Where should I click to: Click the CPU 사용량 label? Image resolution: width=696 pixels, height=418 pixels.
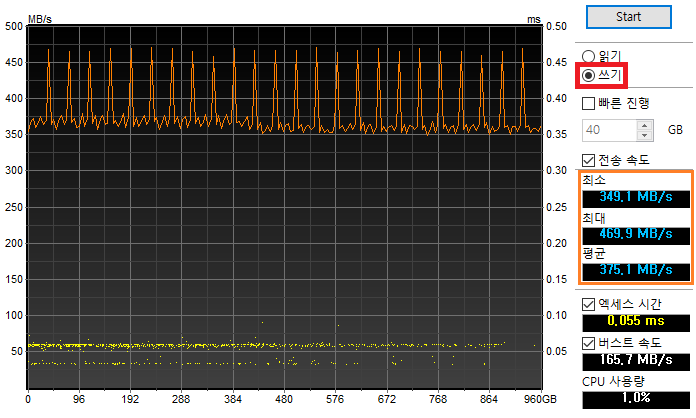click(613, 382)
